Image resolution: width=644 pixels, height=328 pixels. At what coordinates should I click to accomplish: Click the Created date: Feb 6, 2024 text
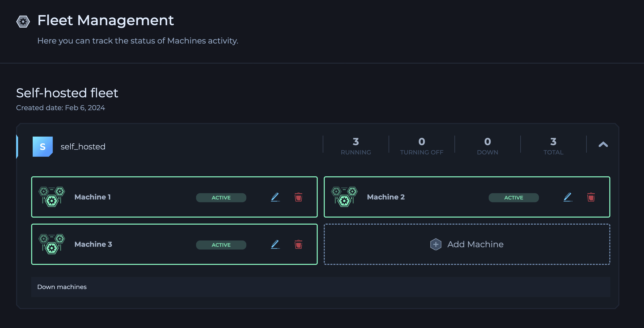pyautogui.click(x=61, y=108)
